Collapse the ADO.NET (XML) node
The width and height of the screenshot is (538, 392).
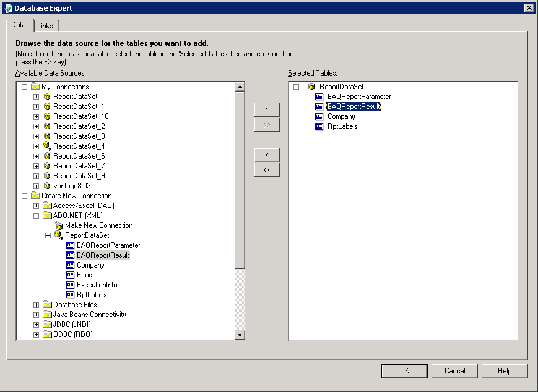coord(36,216)
